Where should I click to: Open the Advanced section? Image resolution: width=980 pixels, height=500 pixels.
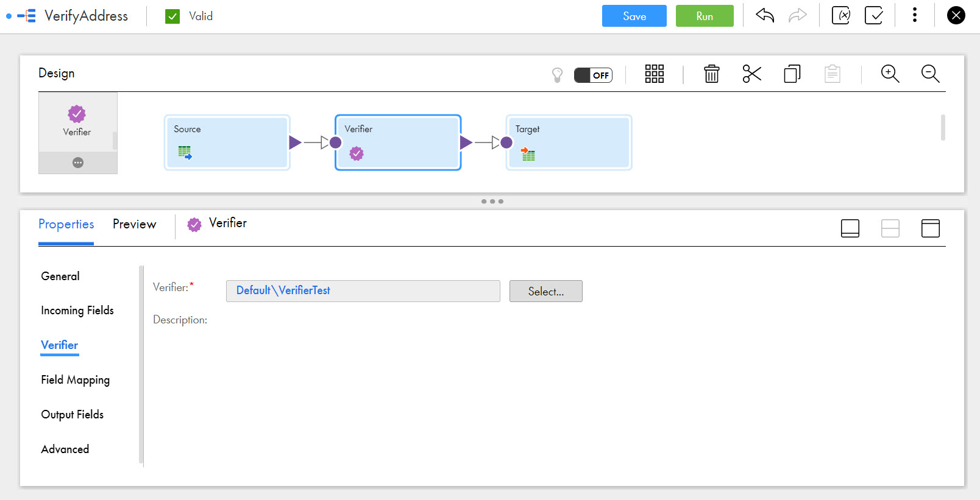pyautogui.click(x=65, y=449)
